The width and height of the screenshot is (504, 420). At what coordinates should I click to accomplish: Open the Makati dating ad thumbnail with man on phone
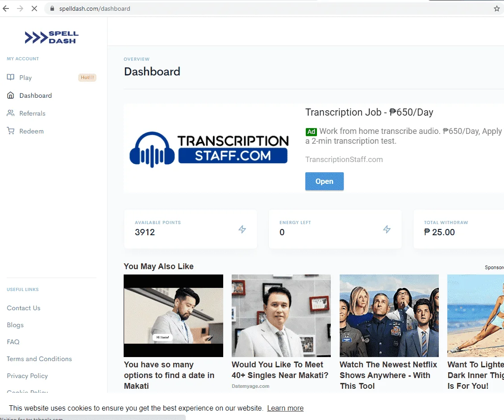click(x=173, y=316)
